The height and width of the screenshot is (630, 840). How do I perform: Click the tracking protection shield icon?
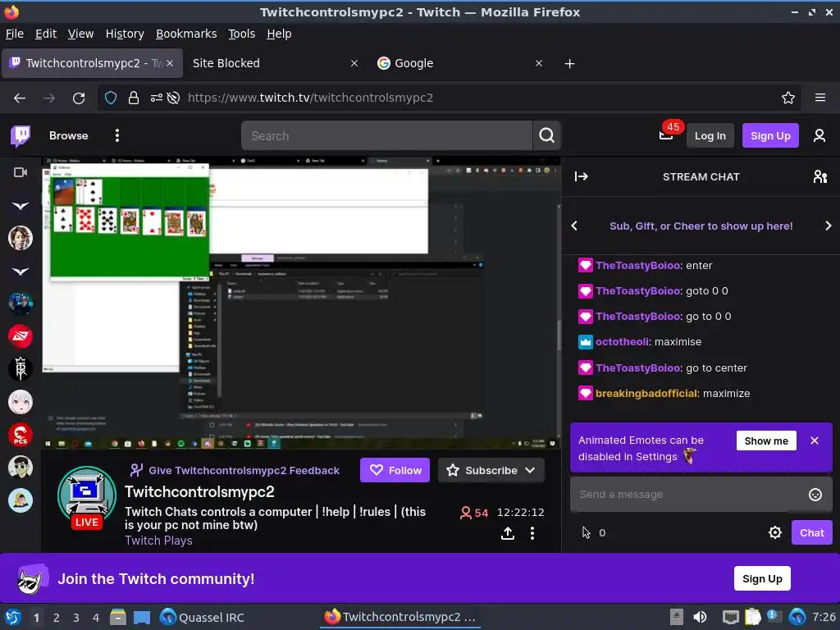pyautogui.click(x=111, y=98)
